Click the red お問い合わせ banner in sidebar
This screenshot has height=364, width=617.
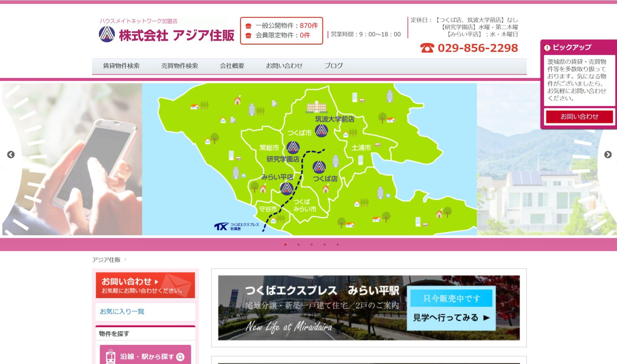click(145, 285)
